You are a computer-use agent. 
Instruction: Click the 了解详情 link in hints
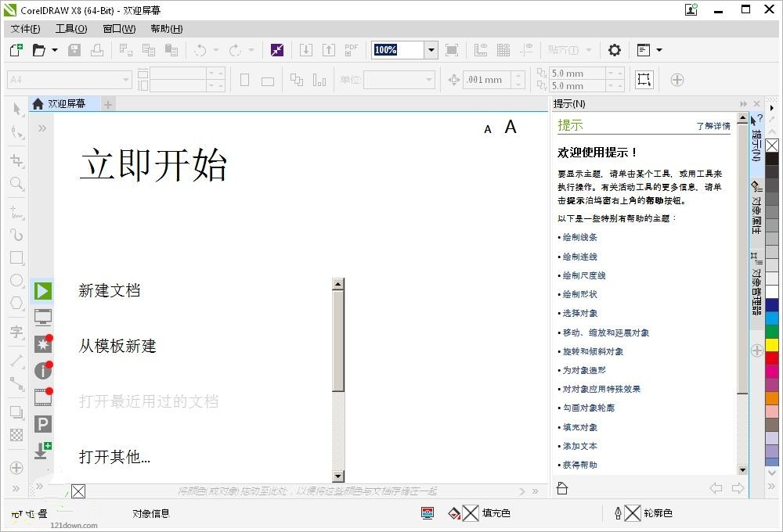(713, 126)
